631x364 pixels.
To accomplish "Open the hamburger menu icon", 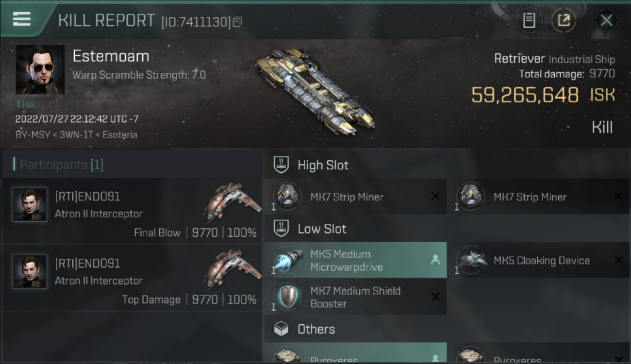I will click(x=21, y=19).
